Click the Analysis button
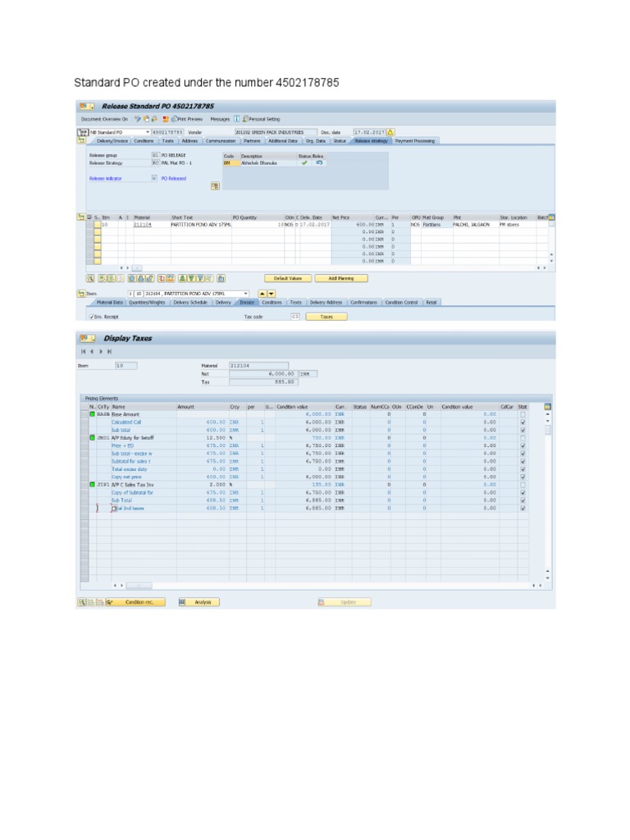The height and width of the screenshot is (840, 630). click(199, 602)
